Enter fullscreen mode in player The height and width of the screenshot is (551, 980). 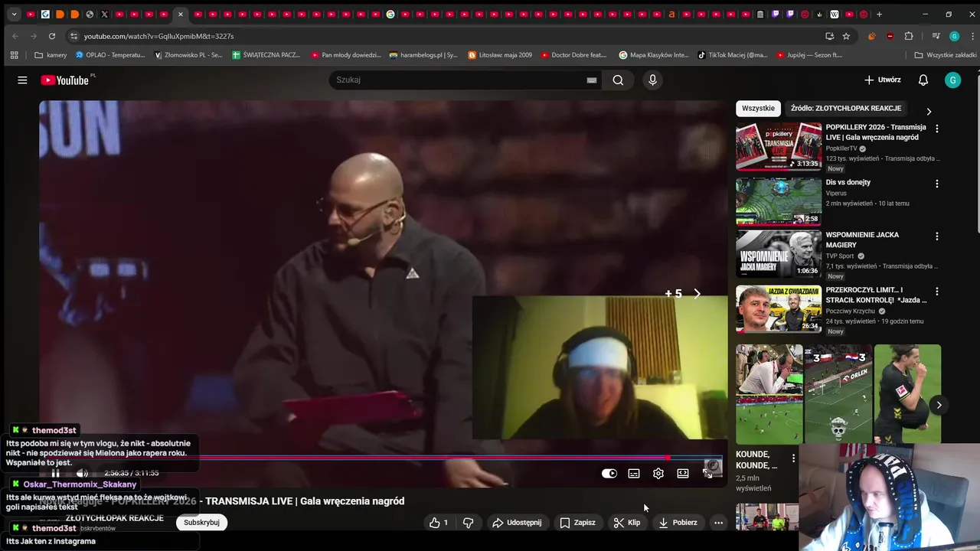click(707, 473)
